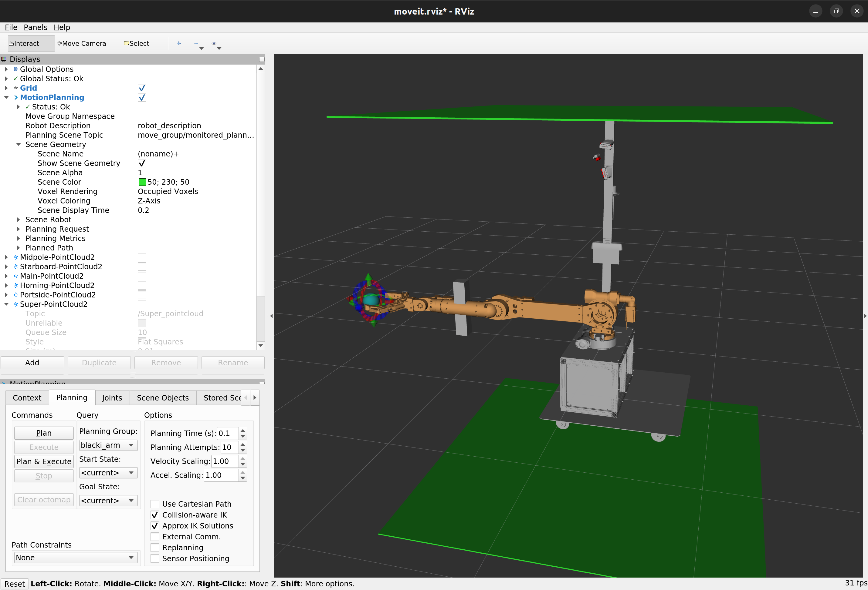868x590 pixels.
Task: Uncheck Collision-aware IK
Action: coord(155,515)
